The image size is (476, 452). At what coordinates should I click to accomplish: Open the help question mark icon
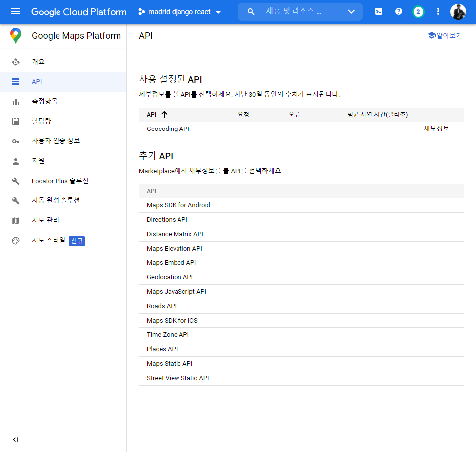[x=399, y=11]
